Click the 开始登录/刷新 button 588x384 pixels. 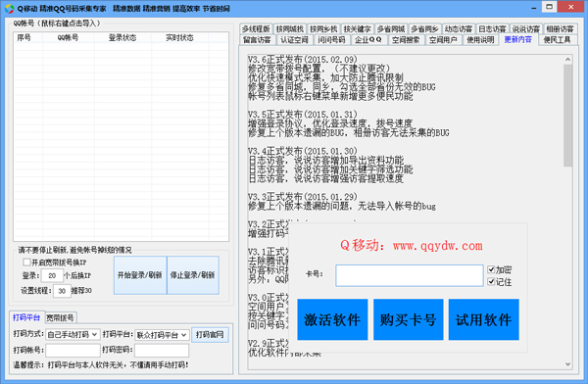[140, 275]
